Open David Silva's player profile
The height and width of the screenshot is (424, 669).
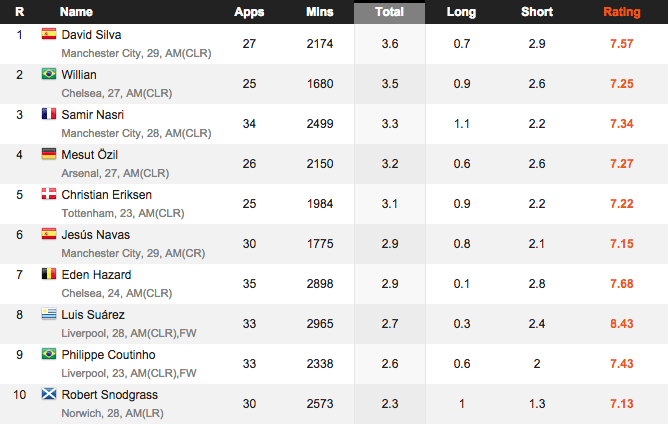pos(91,35)
